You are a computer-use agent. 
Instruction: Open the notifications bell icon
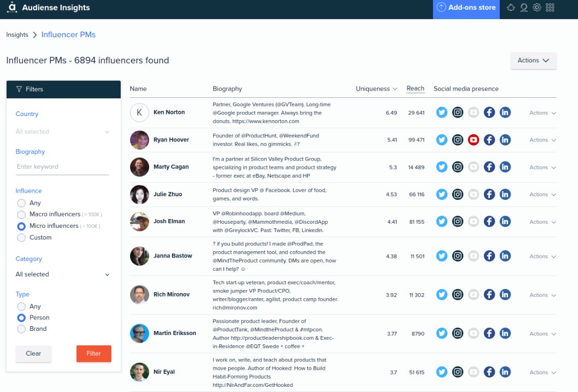click(511, 7)
